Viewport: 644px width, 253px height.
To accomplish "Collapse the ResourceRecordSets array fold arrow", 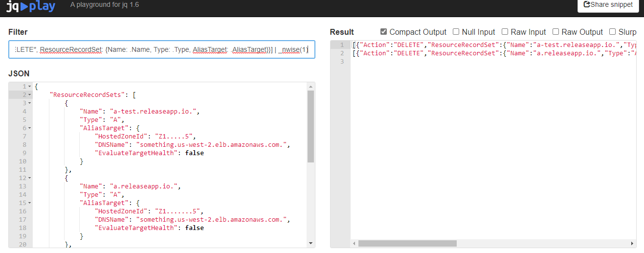I will 30,95.
